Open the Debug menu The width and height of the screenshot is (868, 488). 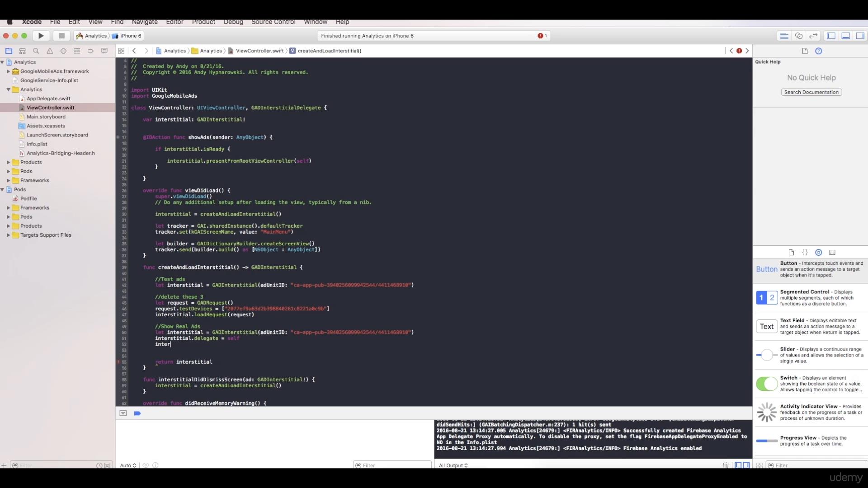233,22
